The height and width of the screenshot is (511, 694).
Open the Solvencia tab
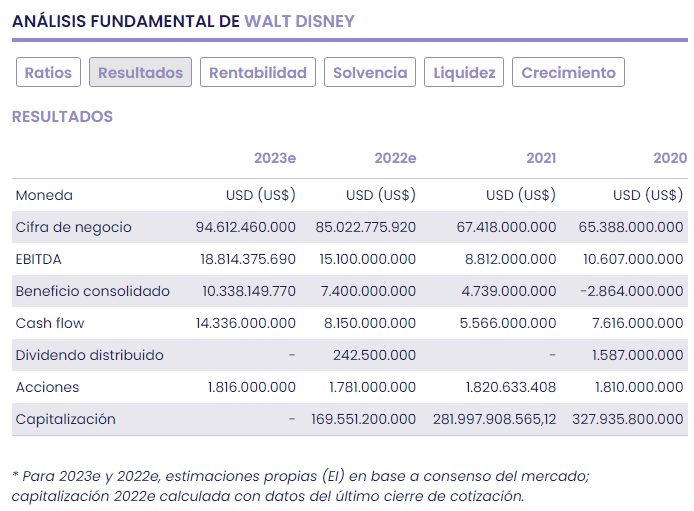[x=370, y=73]
